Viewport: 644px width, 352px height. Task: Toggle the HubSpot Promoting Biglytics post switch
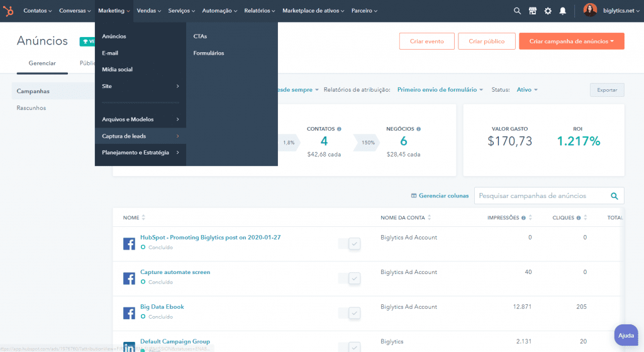click(x=349, y=244)
